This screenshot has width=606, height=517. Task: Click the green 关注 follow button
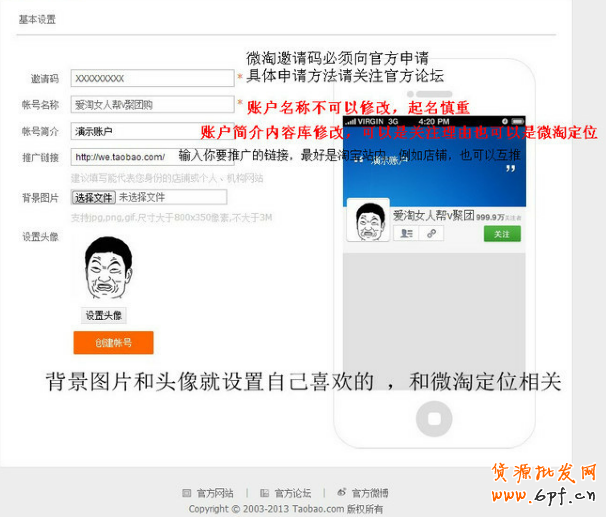pos(502,234)
